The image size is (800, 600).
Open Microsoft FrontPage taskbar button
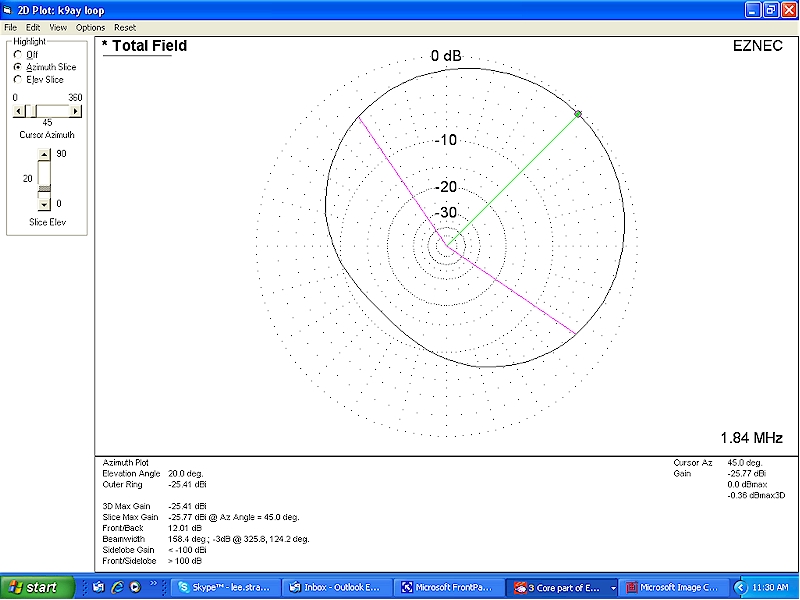pos(448,587)
